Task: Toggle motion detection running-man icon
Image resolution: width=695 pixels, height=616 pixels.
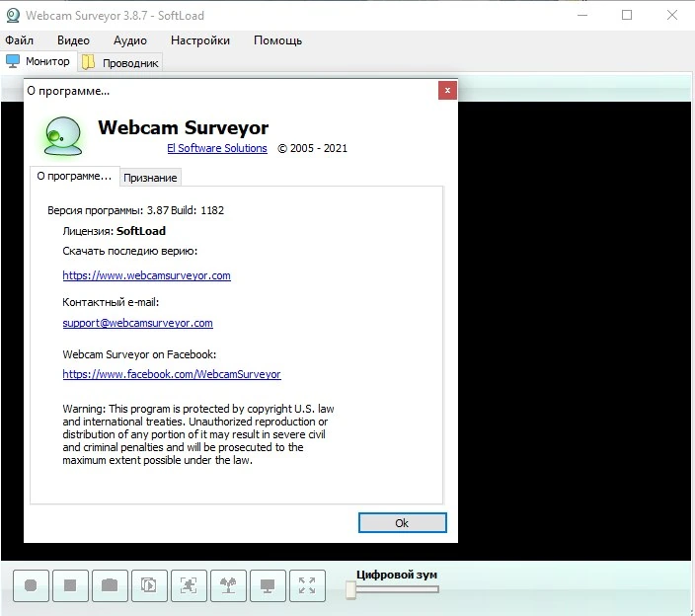Action: 189,585
